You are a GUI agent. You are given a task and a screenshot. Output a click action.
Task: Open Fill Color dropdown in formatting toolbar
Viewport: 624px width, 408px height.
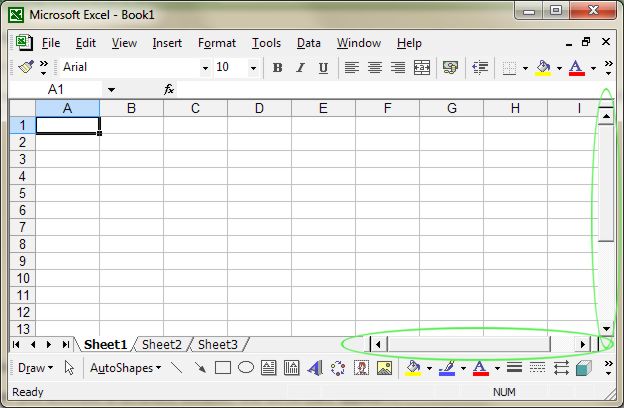[559, 68]
